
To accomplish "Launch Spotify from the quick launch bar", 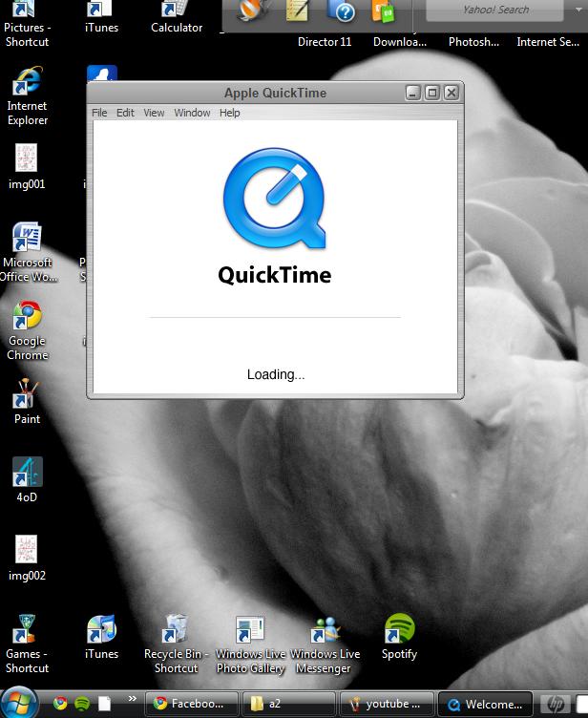I will point(82,703).
